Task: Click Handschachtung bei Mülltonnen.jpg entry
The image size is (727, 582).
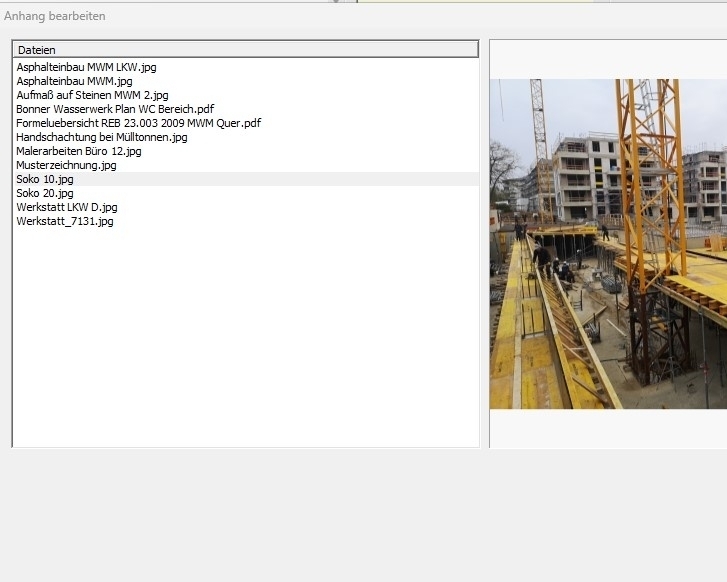Action: tap(101, 137)
